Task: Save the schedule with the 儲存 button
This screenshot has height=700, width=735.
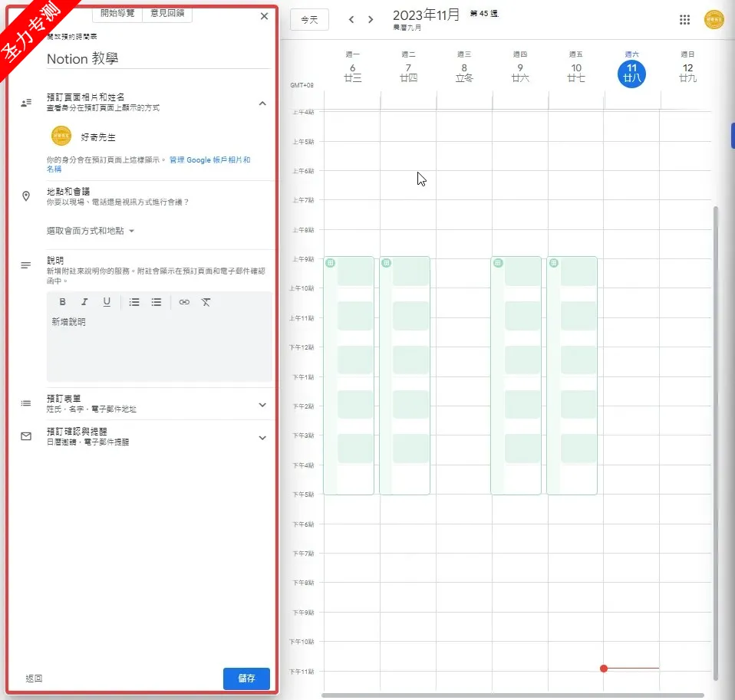Action: point(246,678)
